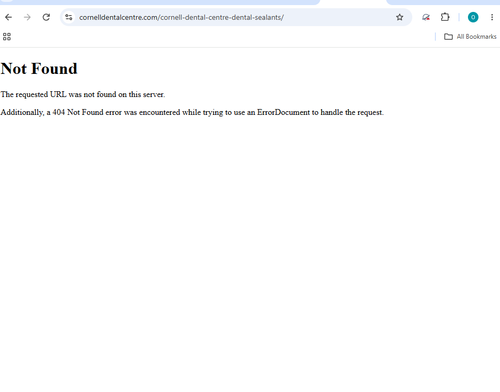The image size is (500, 392).
Task: Open the apps grid in bookmarks bar
Action: coord(7,37)
